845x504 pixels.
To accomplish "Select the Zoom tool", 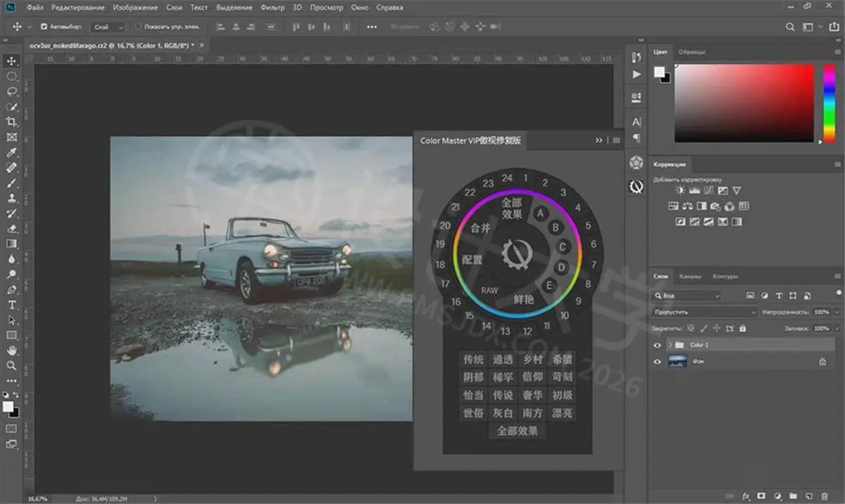I will 11,366.
